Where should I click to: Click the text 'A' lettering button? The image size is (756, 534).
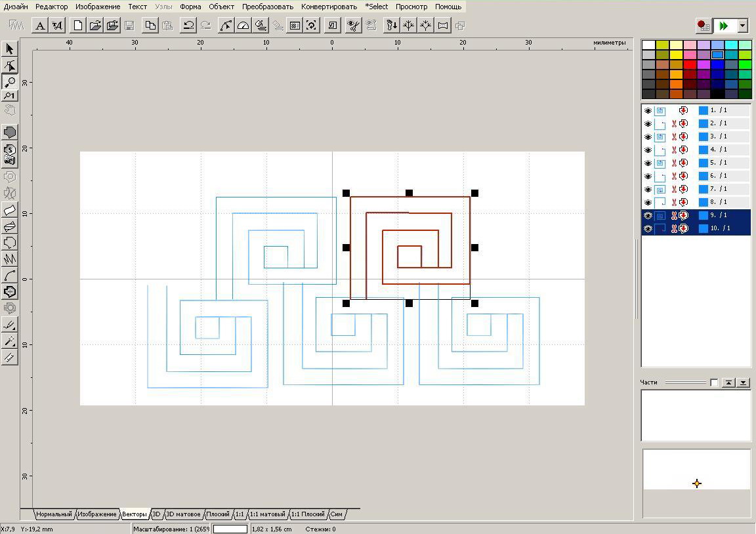click(x=40, y=26)
